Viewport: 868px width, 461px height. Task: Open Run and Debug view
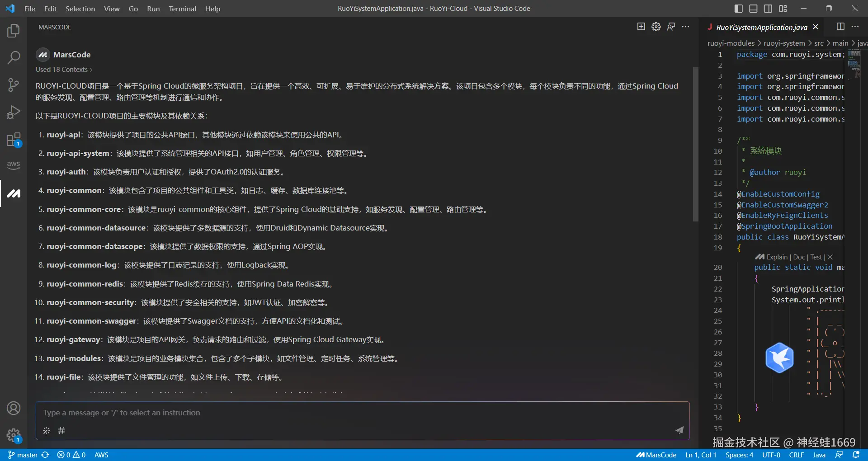click(x=14, y=112)
